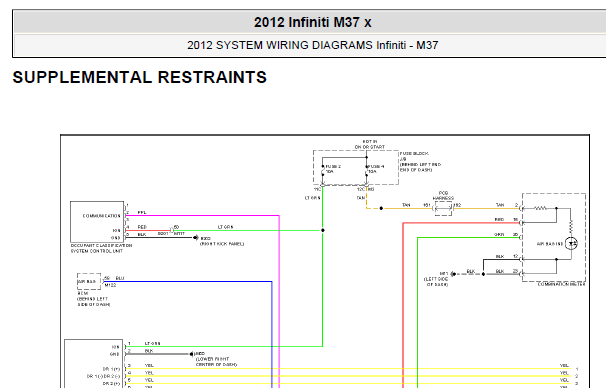Click the ground symbol at lower right dash
606x388 pixels.
pyautogui.click(x=192, y=354)
